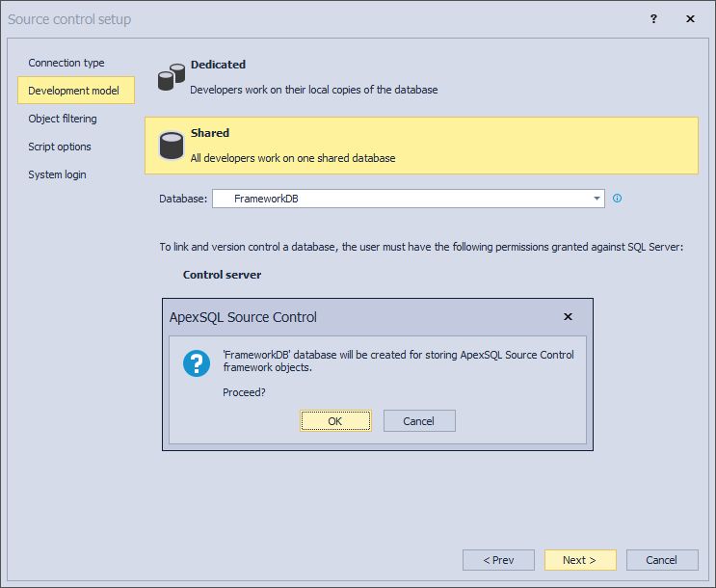The width and height of the screenshot is (716, 588).
Task: Click the 'FrameworkDB database will be created' message
Action: coord(398,361)
